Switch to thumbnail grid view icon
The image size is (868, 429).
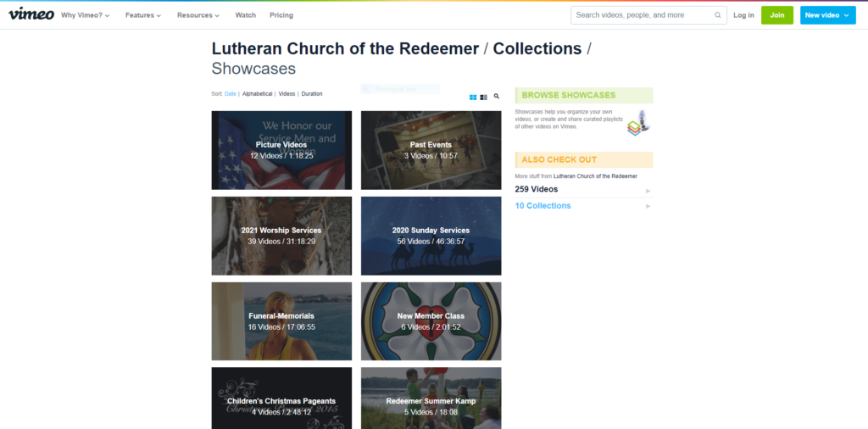point(473,97)
